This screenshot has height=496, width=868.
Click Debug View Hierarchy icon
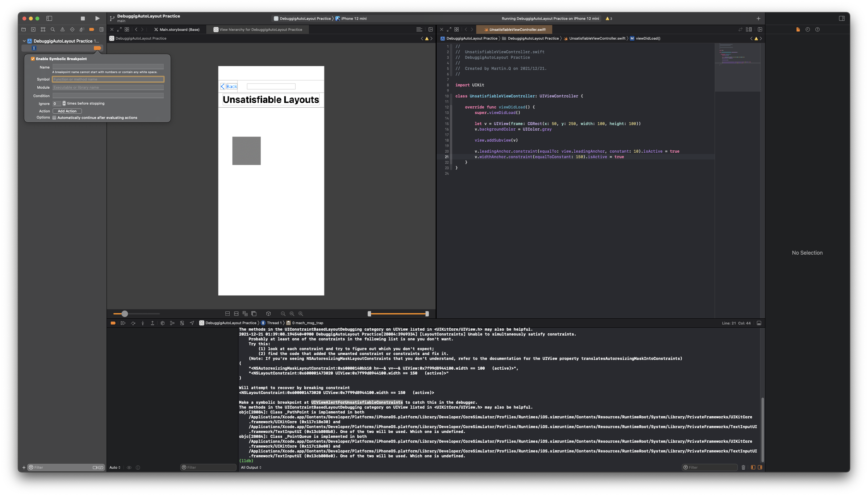(162, 323)
